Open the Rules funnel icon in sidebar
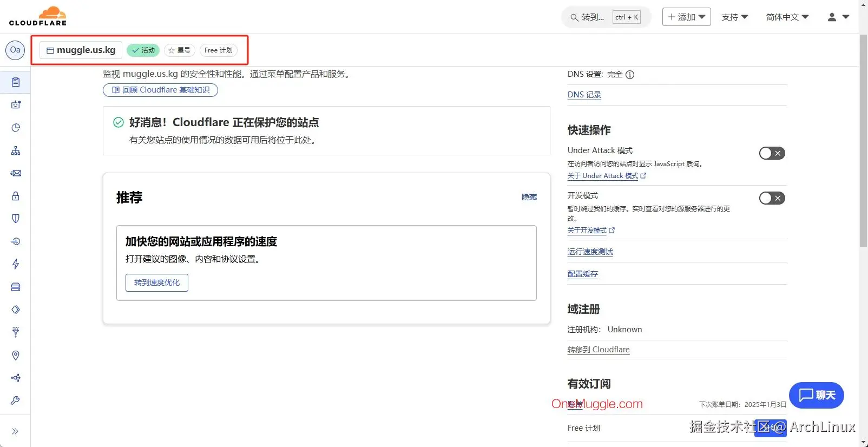 click(x=16, y=332)
